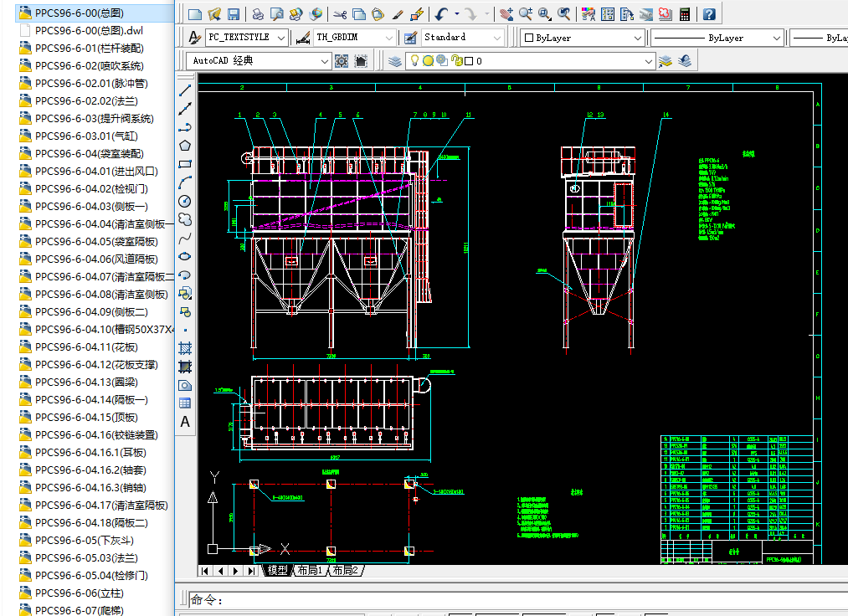Select the Line drawing tool
Image resolution: width=848 pixels, height=616 pixels.
[185, 90]
